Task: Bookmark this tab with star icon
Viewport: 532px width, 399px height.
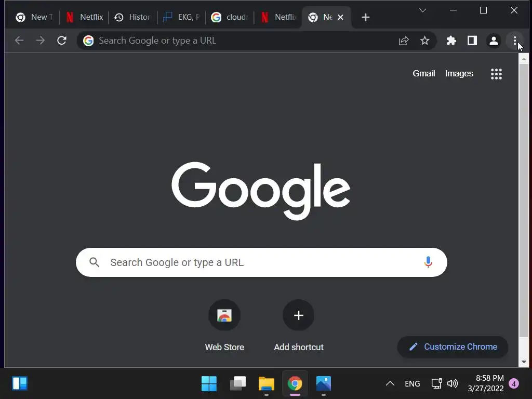Action: coord(424,41)
